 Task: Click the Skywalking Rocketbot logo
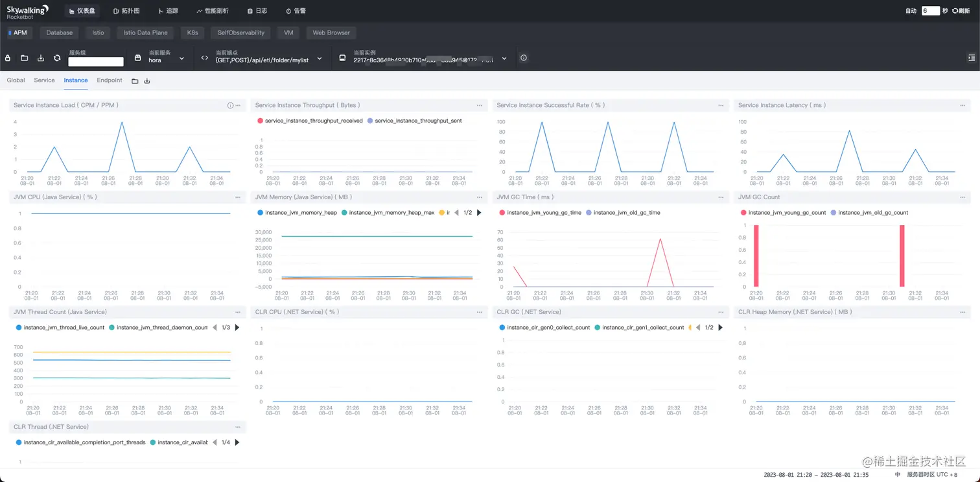click(27, 12)
